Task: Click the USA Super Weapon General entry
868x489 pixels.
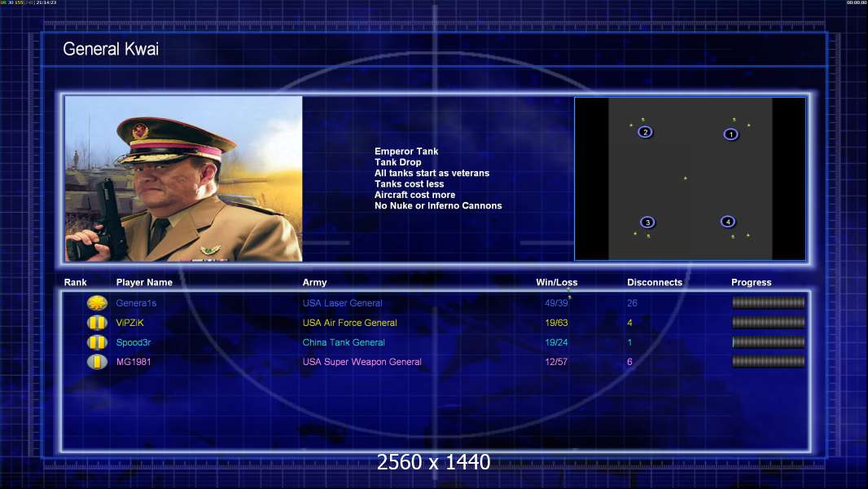Action: pos(362,362)
